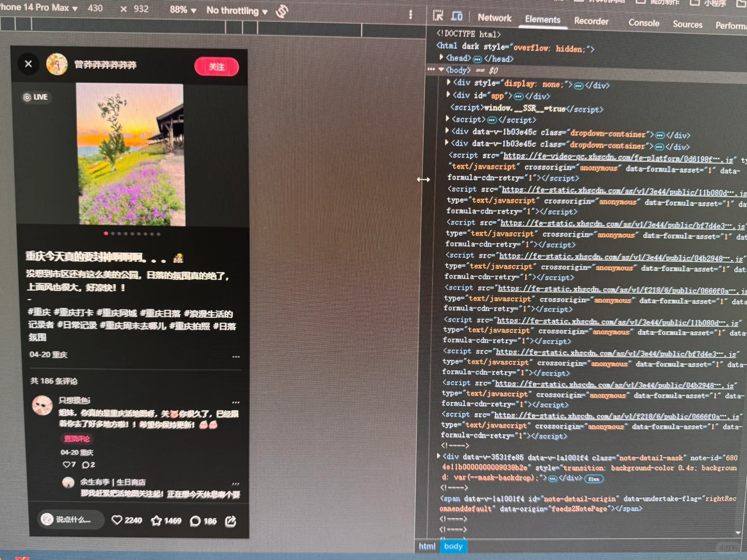The height and width of the screenshot is (560, 747).
Task: Open more options on the 余生有季 reply
Action: point(236,484)
